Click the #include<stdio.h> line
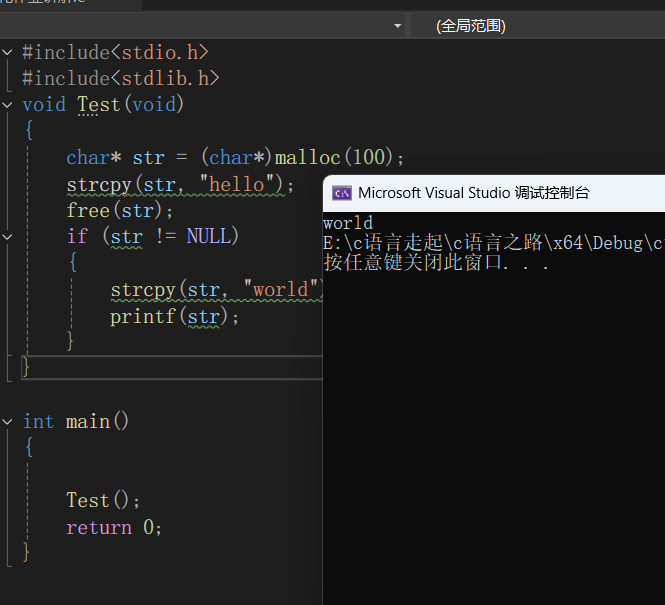The width and height of the screenshot is (665, 605). 115,53
